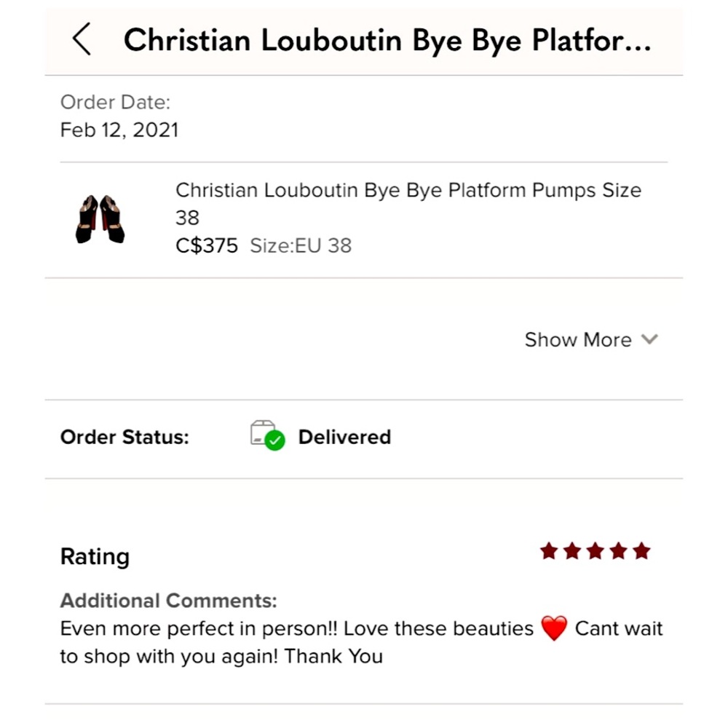Click the second rating star
The width and height of the screenshot is (728, 728).
[572, 552]
